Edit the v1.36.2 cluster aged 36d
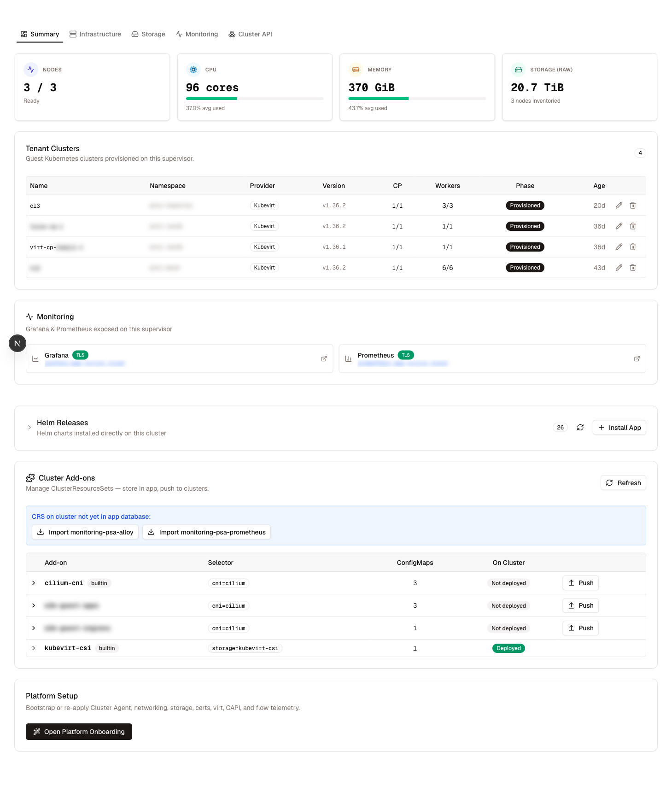 pyautogui.click(x=619, y=226)
